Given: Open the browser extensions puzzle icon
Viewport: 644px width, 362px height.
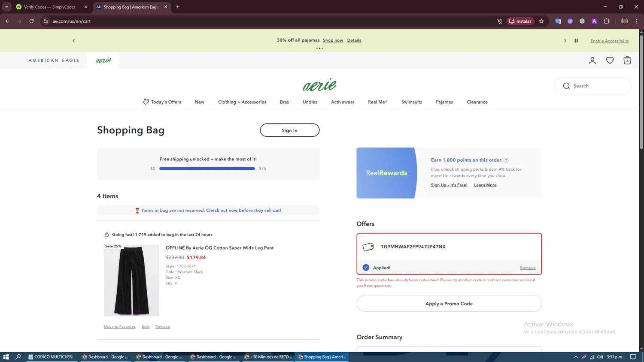Looking at the screenshot, I should (607, 21).
